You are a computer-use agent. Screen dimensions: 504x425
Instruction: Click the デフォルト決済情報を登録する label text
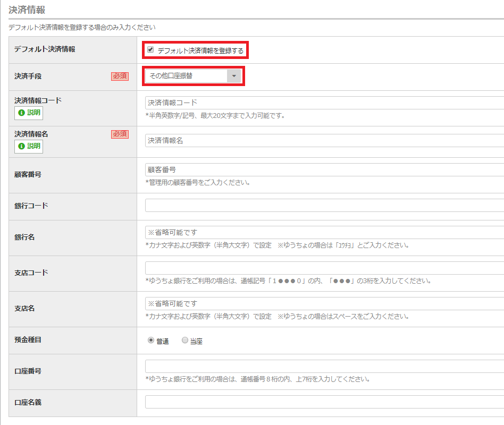pyautogui.click(x=200, y=51)
